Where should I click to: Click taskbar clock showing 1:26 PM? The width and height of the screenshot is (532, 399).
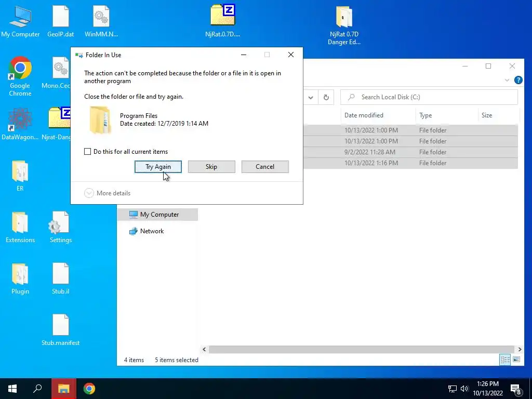point(487,389)
